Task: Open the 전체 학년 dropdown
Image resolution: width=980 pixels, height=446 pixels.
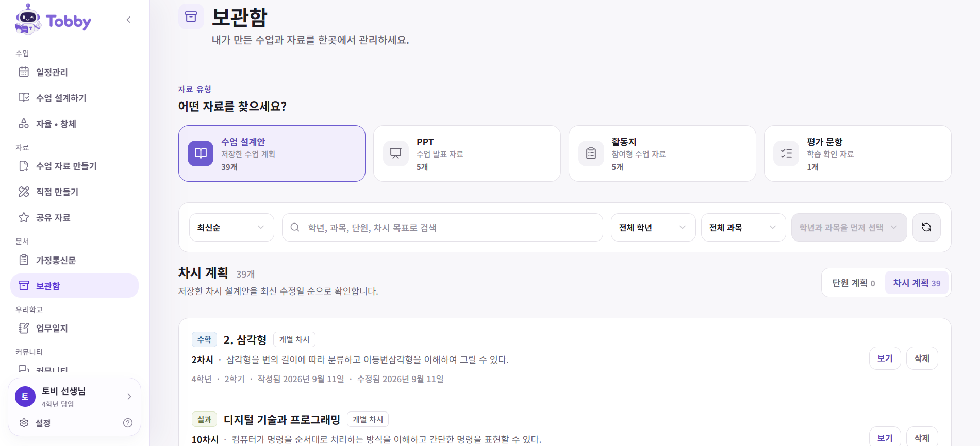Action: tap(653, 227)
